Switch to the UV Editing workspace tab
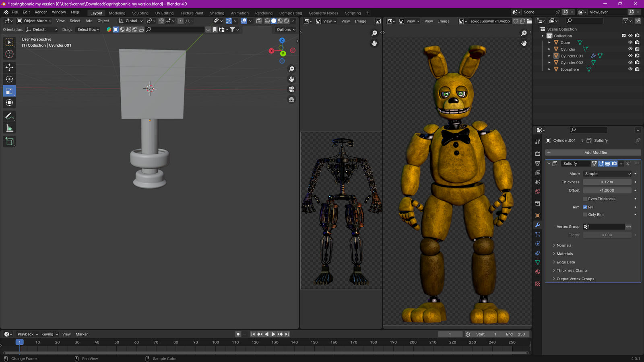Viewport: 644px width, 362px height. [x=164, y=13]
